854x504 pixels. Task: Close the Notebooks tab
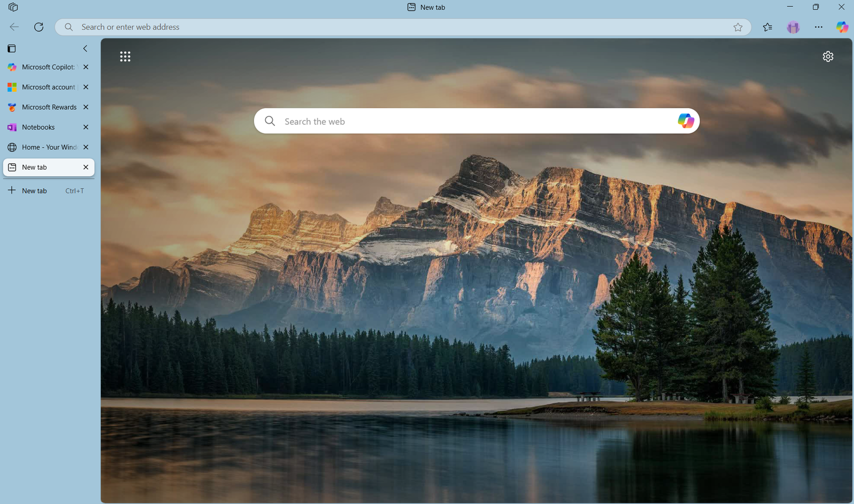86,127
